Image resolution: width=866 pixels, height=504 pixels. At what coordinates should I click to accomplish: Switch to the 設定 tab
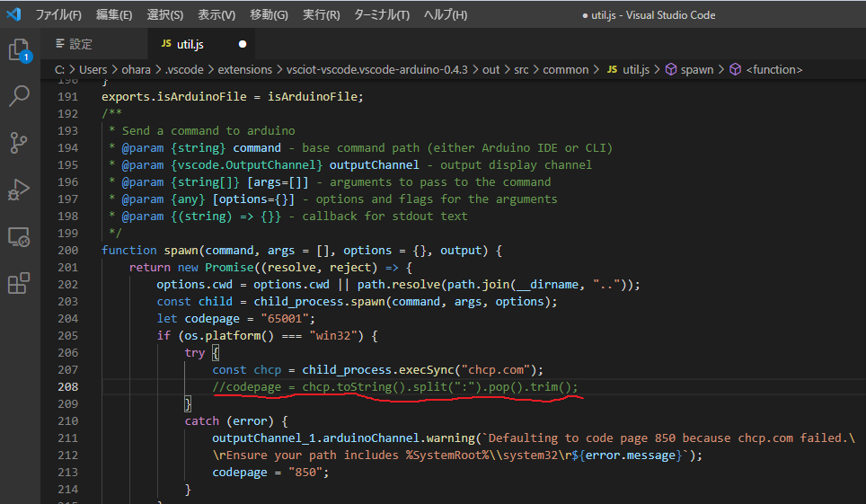tap(94, 44)
